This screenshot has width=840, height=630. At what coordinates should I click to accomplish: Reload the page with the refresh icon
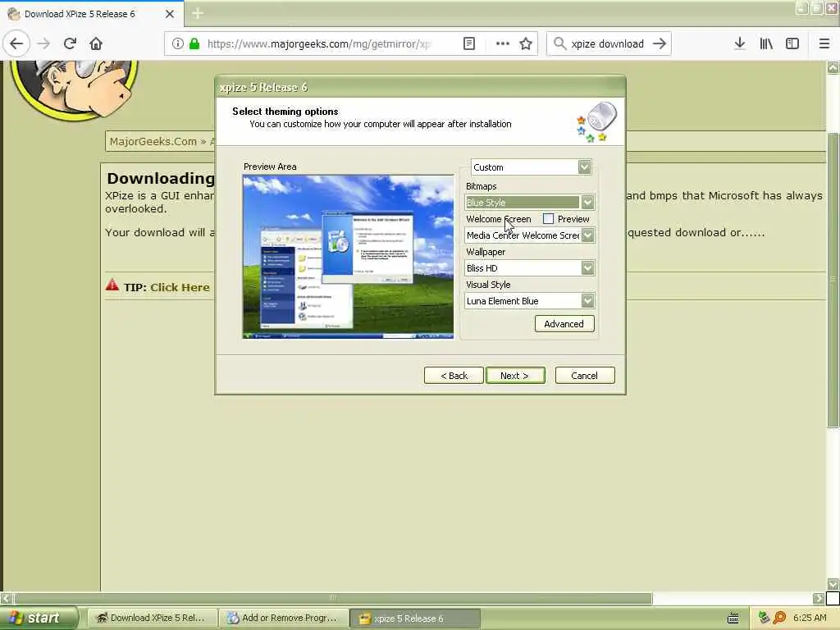pos(70,43)
